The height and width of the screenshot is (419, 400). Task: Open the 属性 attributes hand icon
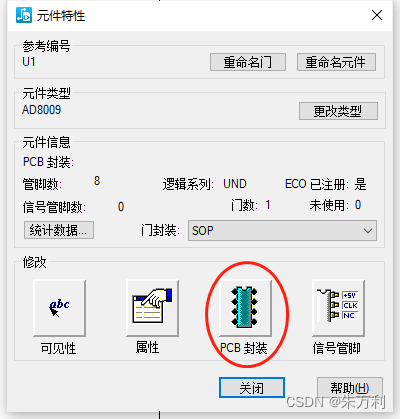pyautogui.click(x=152, y=308)
